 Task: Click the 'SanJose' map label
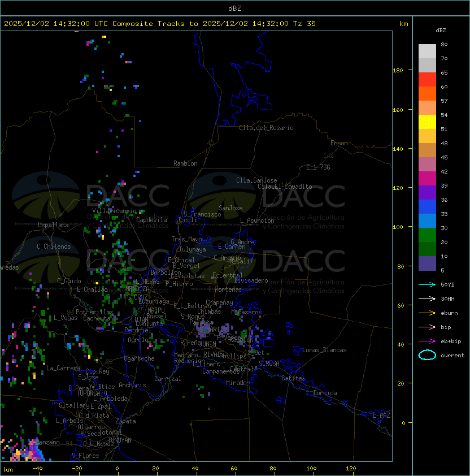[x=230, y=208]
